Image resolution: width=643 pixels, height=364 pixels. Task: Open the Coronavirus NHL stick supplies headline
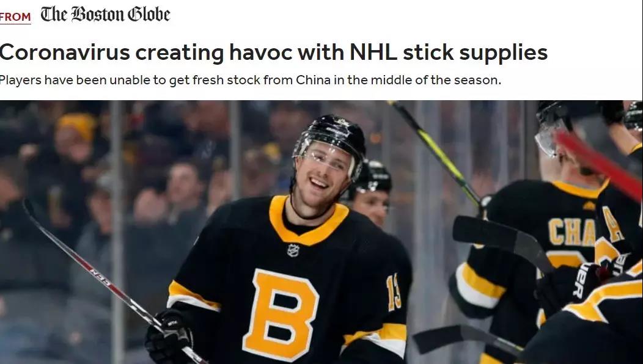click(274, 53)
